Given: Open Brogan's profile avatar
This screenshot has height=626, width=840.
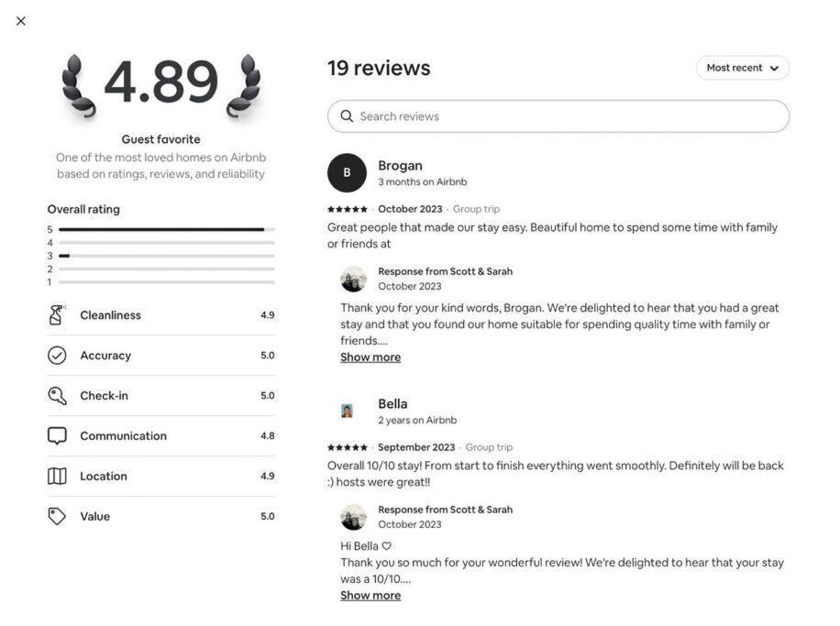Looking at the screenshot, I should click(x=347, y=173).
